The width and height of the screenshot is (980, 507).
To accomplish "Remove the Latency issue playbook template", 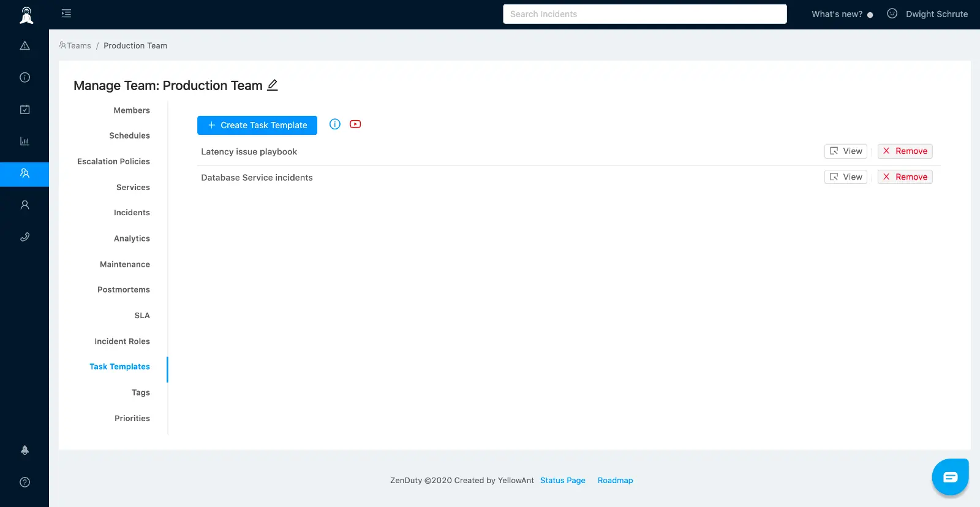I will click(x=905, y=151).
